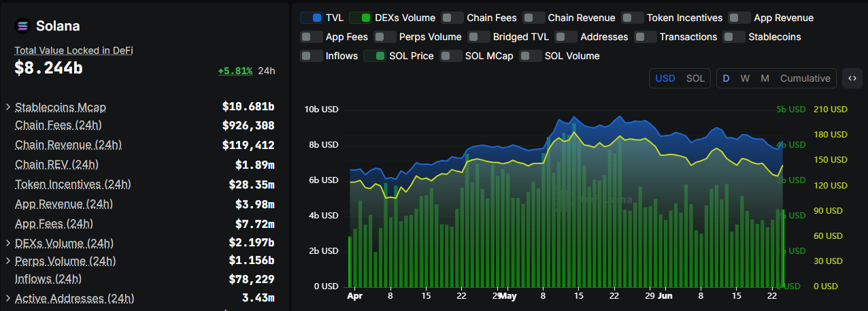868x311 pixels.
Task: Click the Chain Fees (24h) label
Action: click(x=59, y=125)
